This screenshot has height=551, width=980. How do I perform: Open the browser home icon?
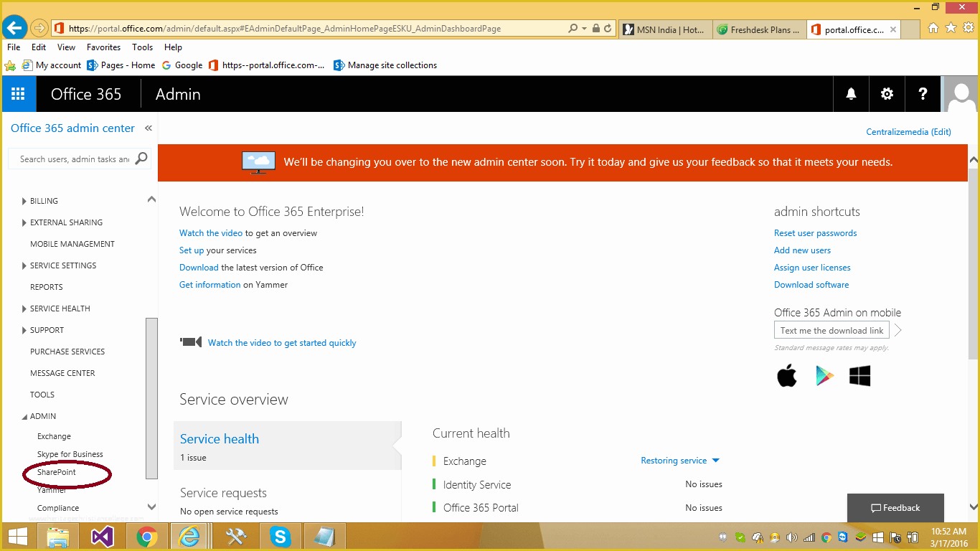[933, 28]
